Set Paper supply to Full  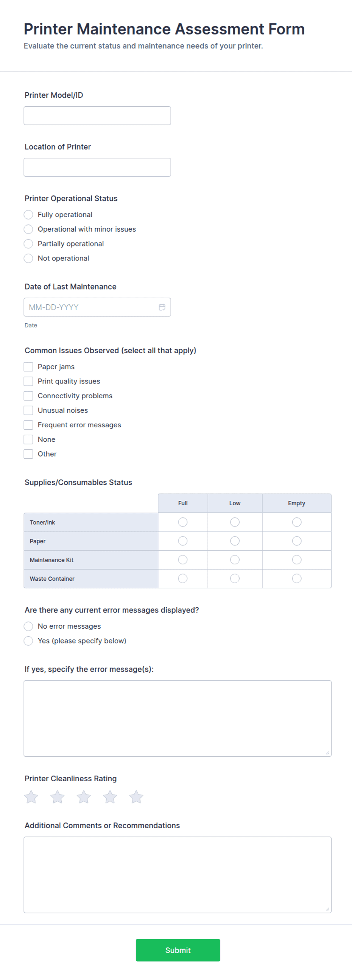pos(183,541)
